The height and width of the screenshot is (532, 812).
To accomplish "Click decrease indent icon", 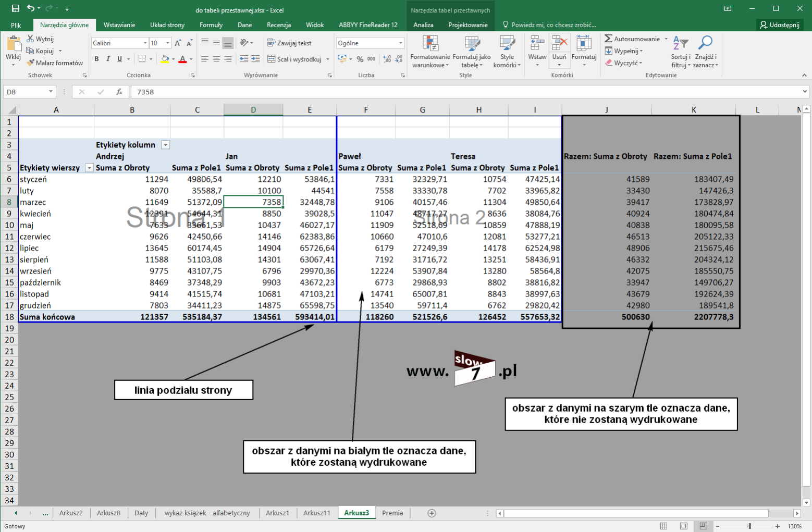I will (x=244, y=59).
